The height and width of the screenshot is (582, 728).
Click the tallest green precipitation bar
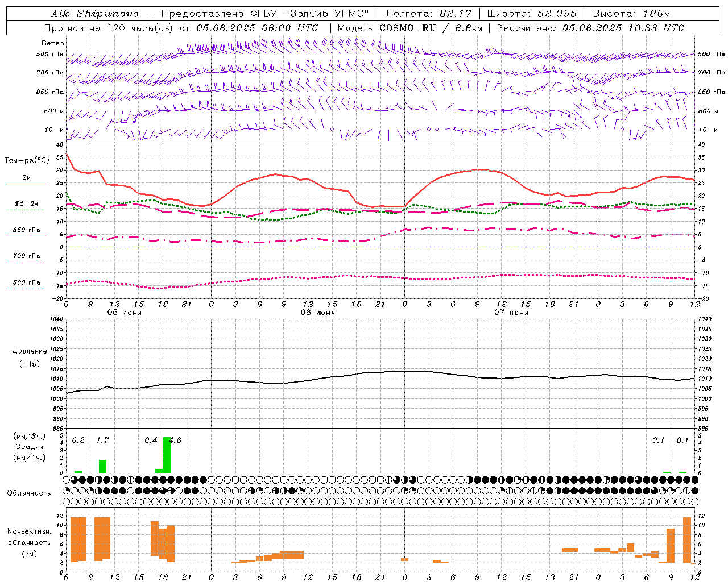[x=167, y=455]
